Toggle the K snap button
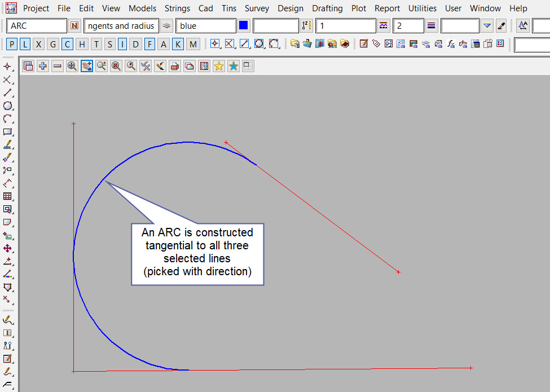 [x=178, y=44]
